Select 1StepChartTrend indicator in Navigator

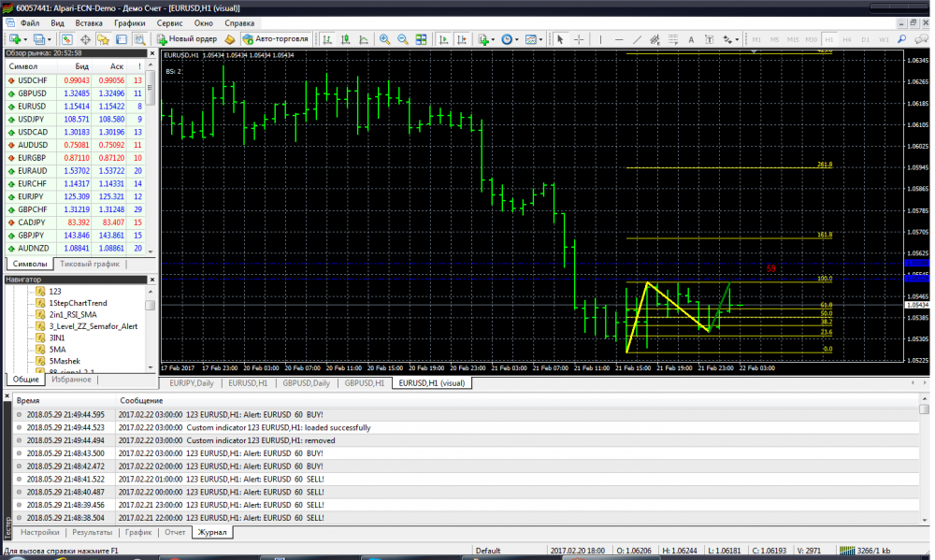79,303
